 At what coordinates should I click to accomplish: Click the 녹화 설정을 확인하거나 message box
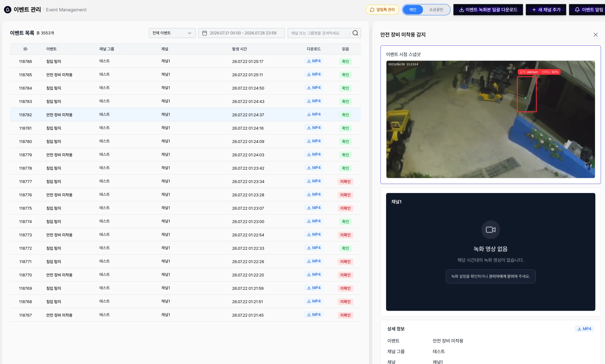point(490,276)
